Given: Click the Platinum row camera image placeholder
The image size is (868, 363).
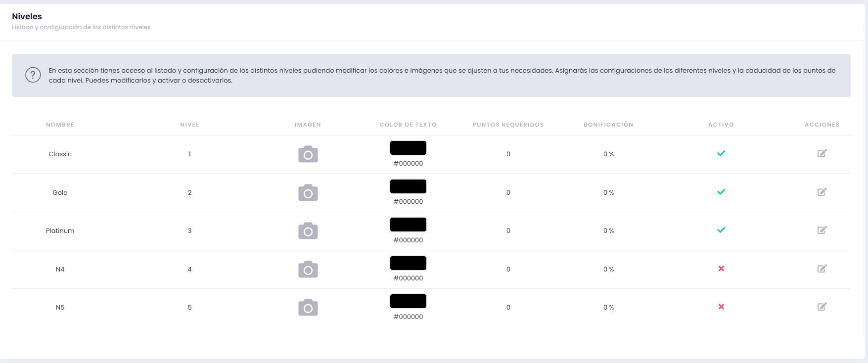Looking at the screenshot, I should point(308,231).
